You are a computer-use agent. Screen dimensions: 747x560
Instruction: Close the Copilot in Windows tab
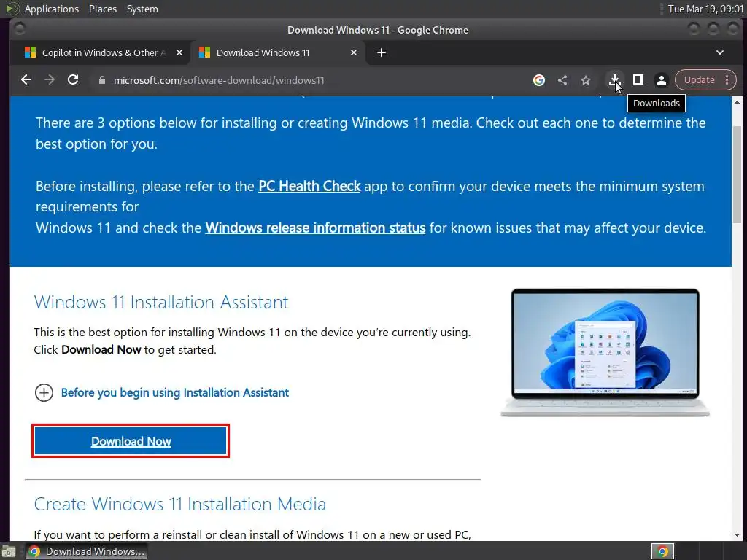pos(179,52)
